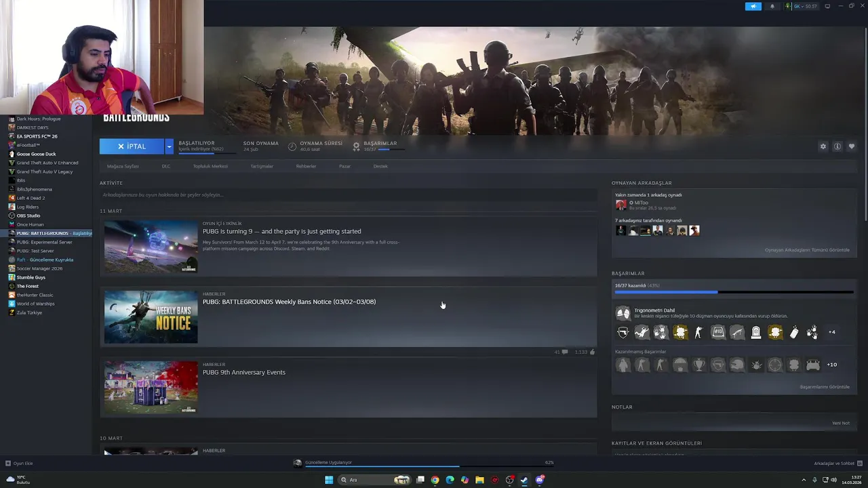Viewport: 868px width, 488px height.
Task: Open MiToo friend avatar
Action: [x=620, y=205]
